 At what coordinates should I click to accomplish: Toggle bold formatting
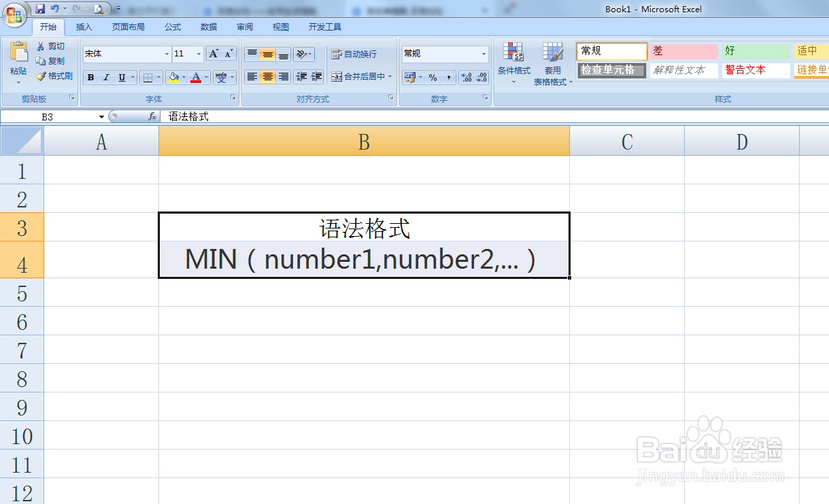[90, 78]
